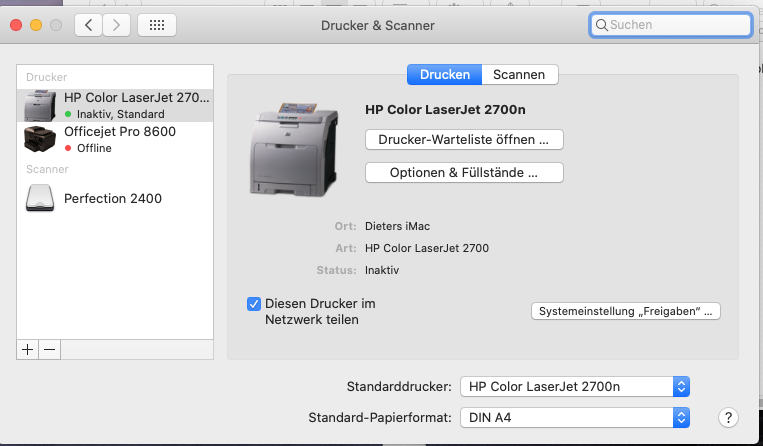
Task: Open the Standard-Papierformat dropdown
Action: click(x=575, y=417)
